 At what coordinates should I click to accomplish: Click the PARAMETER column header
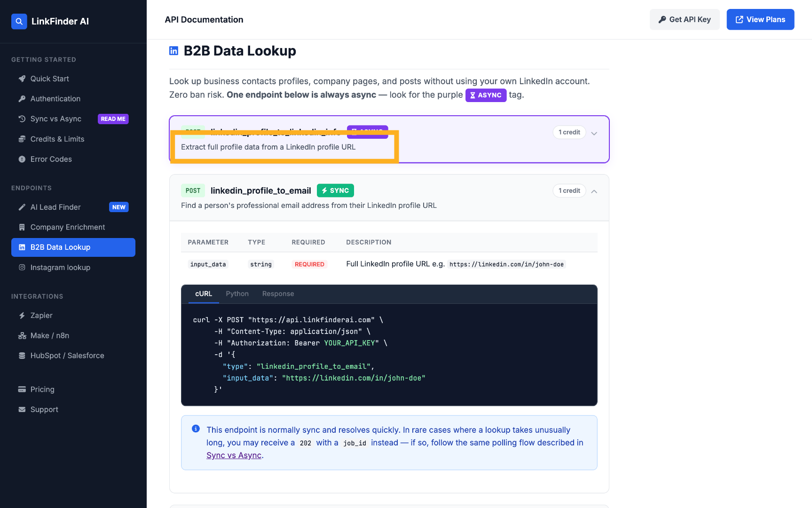pyautogui.click(x=208, y=242)
